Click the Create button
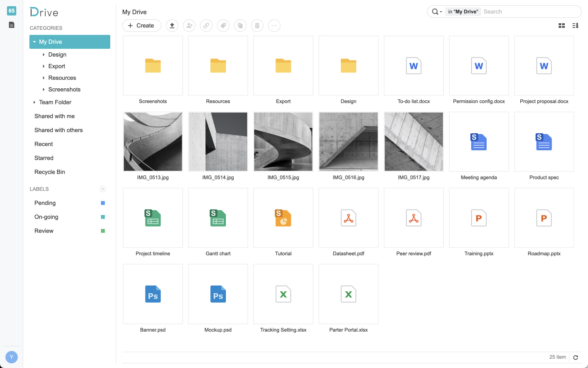 [142, 25]
